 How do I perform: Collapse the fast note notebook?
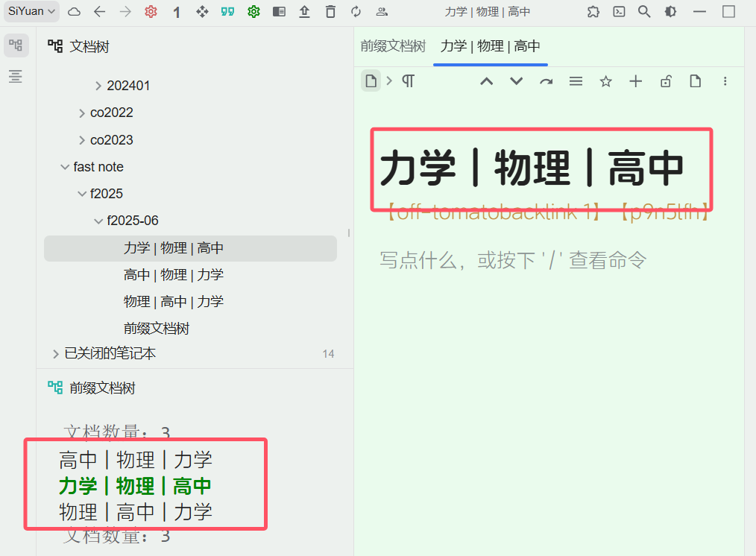pyautogui.click(x=65, y=167)
